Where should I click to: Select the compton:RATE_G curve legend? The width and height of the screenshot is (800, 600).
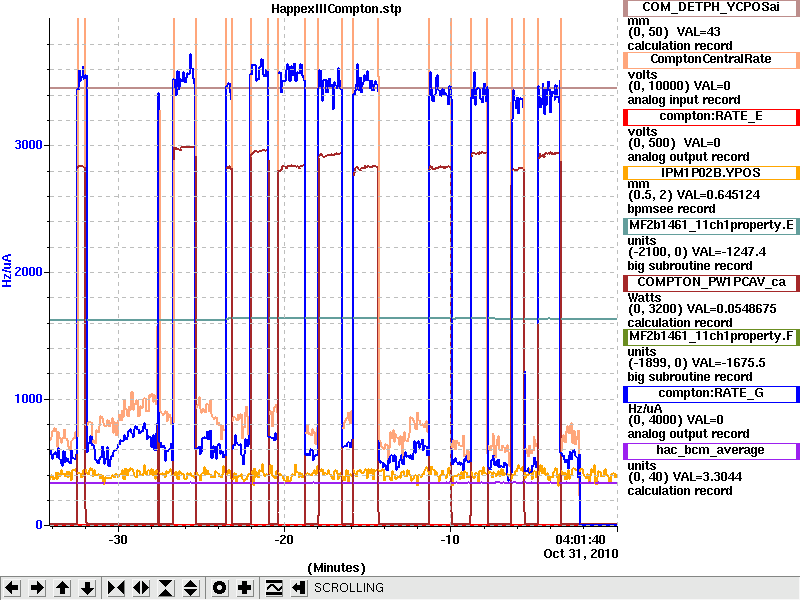(711, 394)
